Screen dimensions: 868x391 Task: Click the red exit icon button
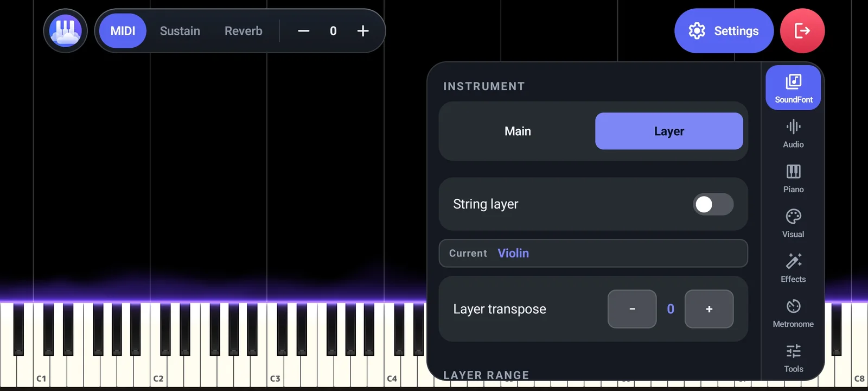[802, 31]
